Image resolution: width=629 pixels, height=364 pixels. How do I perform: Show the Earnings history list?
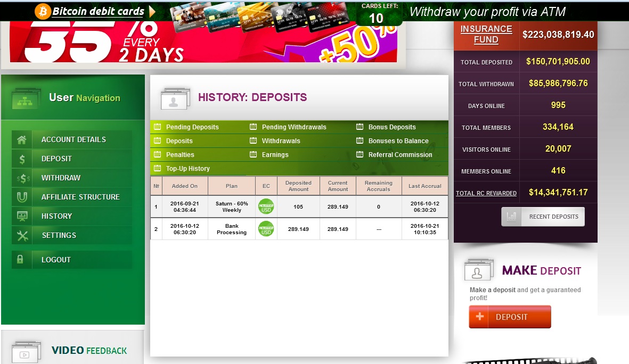point(275,155)
